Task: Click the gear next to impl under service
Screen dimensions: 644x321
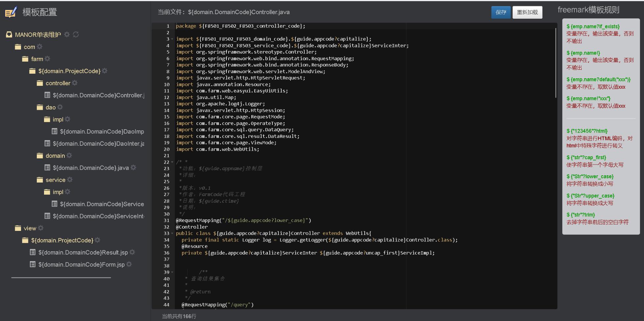Action: point(68,192)
